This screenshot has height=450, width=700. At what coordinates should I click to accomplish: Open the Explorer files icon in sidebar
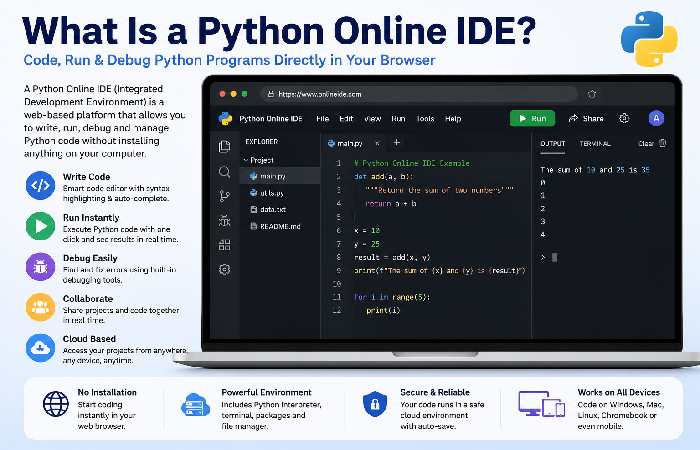(225, 146)
